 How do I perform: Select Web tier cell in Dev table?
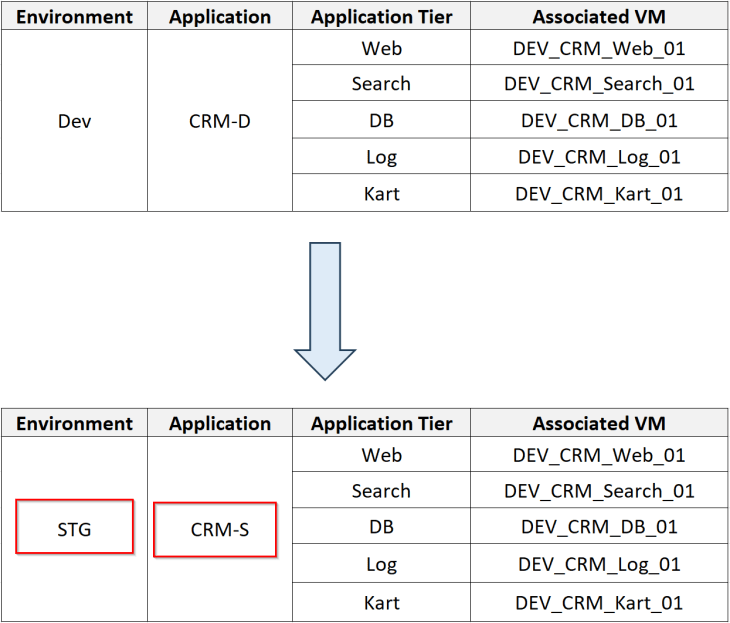tap(382, 48)
